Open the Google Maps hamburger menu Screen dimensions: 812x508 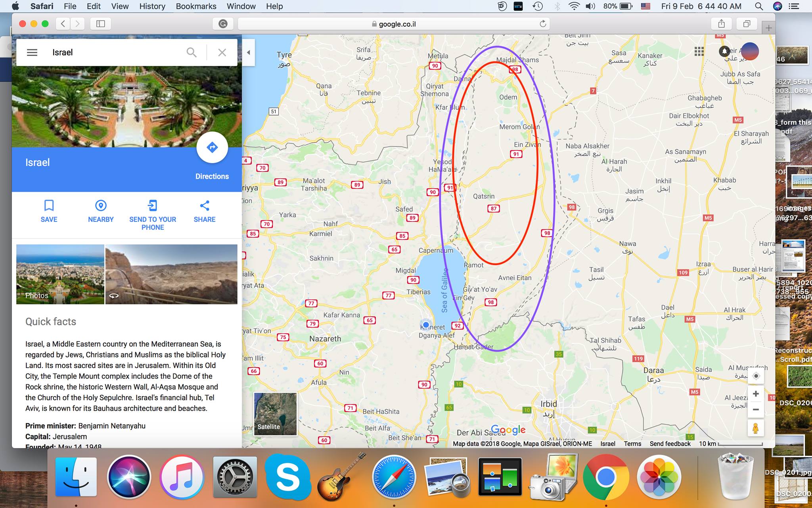pos(32,52)
